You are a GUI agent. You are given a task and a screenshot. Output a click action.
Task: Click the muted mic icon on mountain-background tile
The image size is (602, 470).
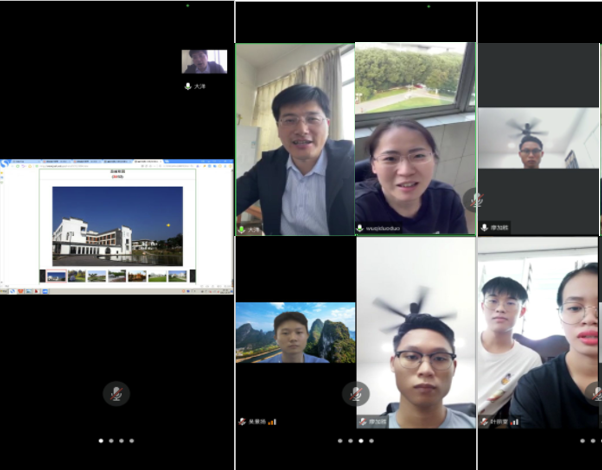coord(242,422)
